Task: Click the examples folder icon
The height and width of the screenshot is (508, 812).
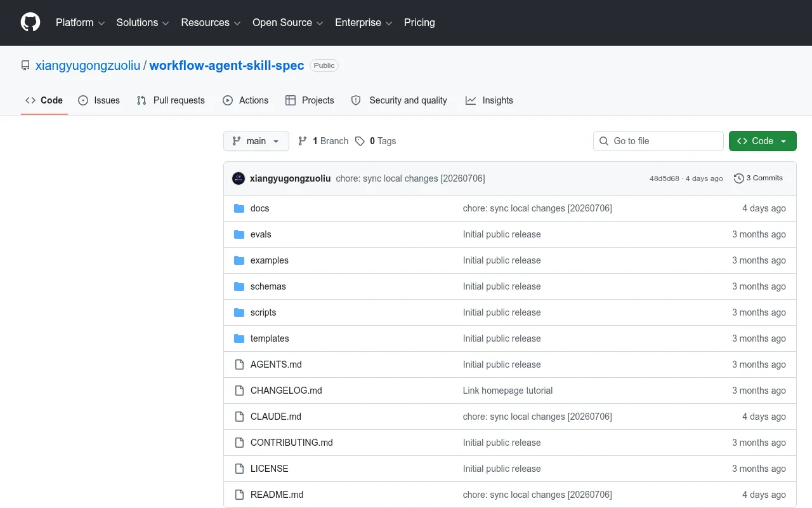Action: coord(239,260)
